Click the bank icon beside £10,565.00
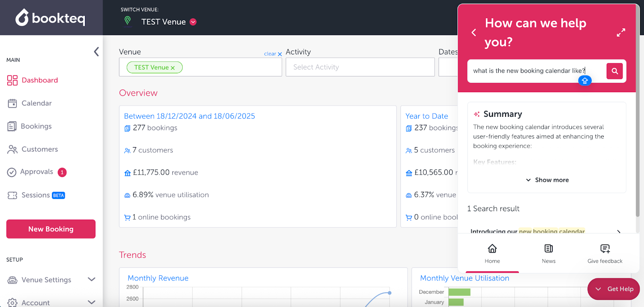Image resolution: width=644 pixels, height=307 pixels. point(409,173)
